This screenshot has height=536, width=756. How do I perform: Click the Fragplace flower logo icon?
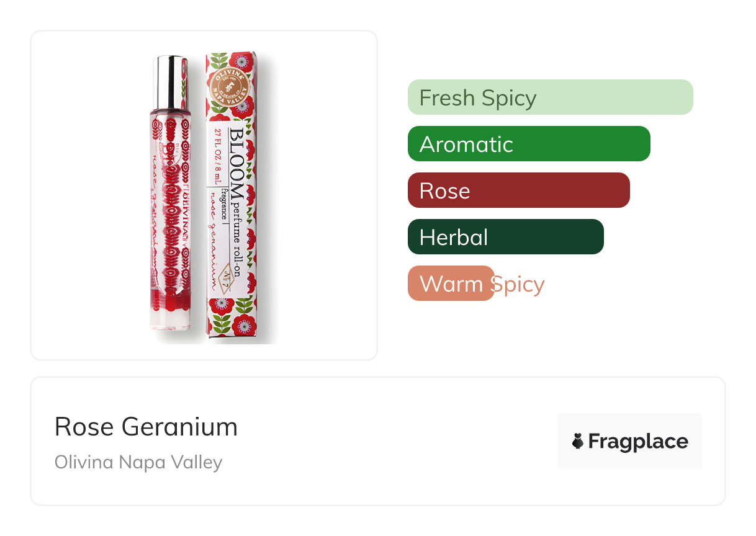tap(578, 442)
